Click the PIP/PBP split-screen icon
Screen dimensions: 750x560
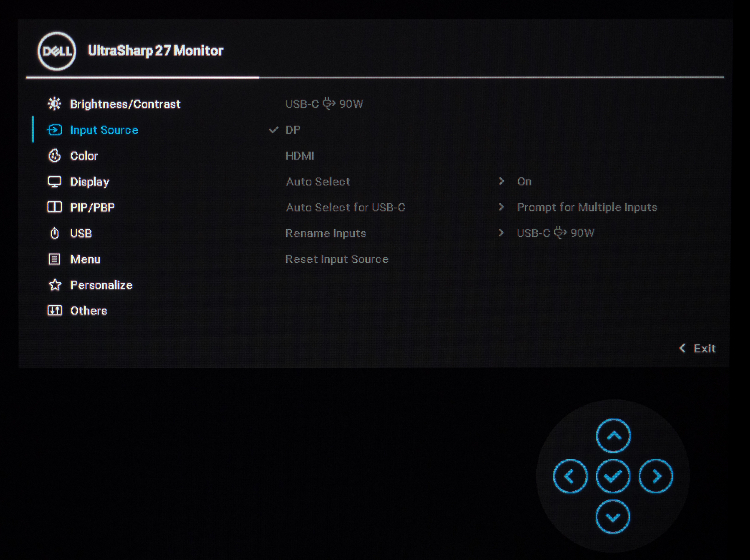point(55,207)
